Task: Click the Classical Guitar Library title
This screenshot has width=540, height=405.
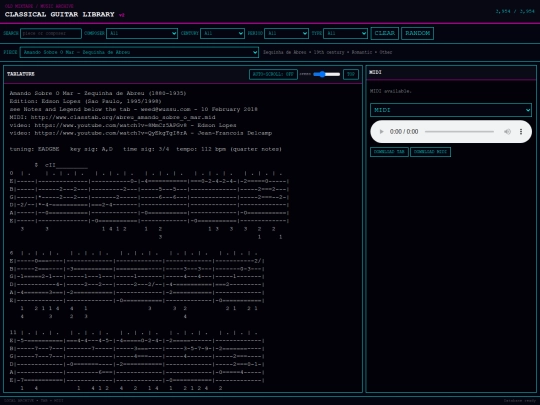Action: pyautogui.click(x=60, y=14)
